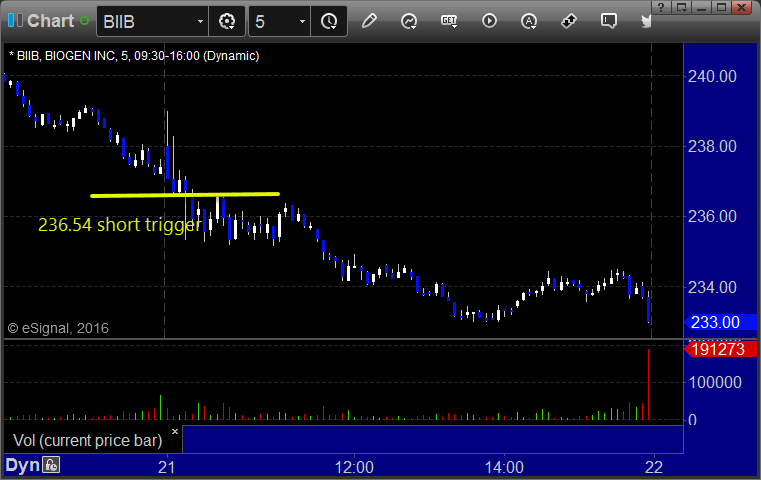Click the tallest red volume bar
This screenshot has height=480, width=761.
(648, 384)
